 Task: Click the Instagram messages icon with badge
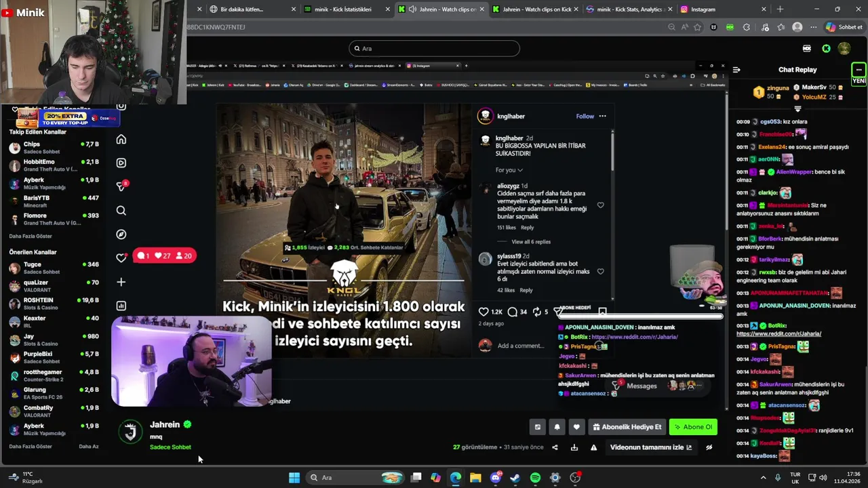(121, 186)
